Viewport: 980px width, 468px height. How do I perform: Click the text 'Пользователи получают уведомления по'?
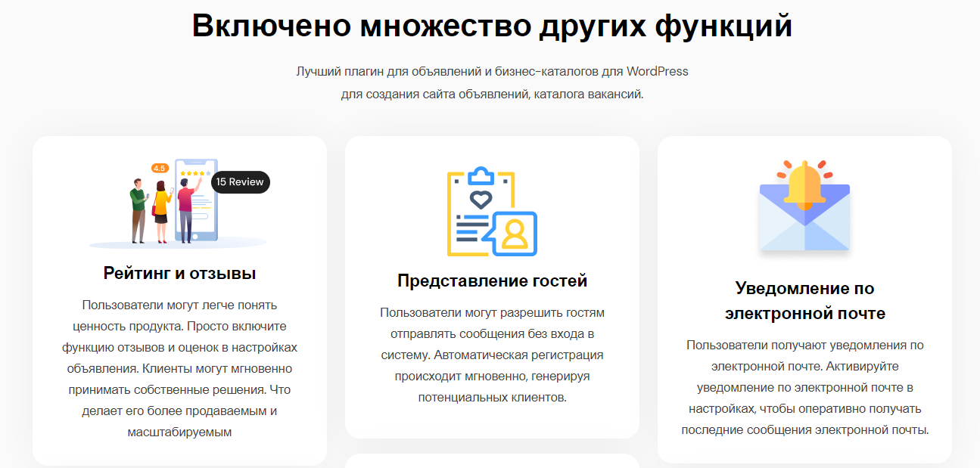pyautogui.click(x=804, y=346)
